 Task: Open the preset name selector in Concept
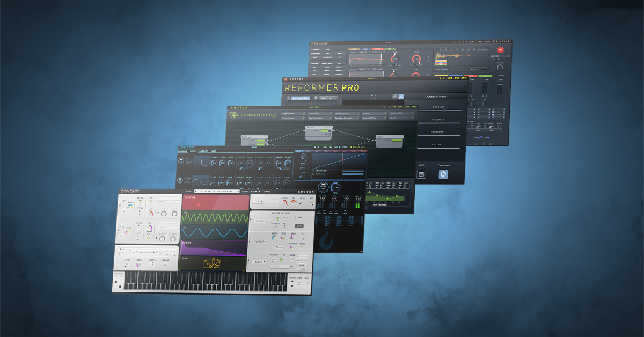pos(217,192)
